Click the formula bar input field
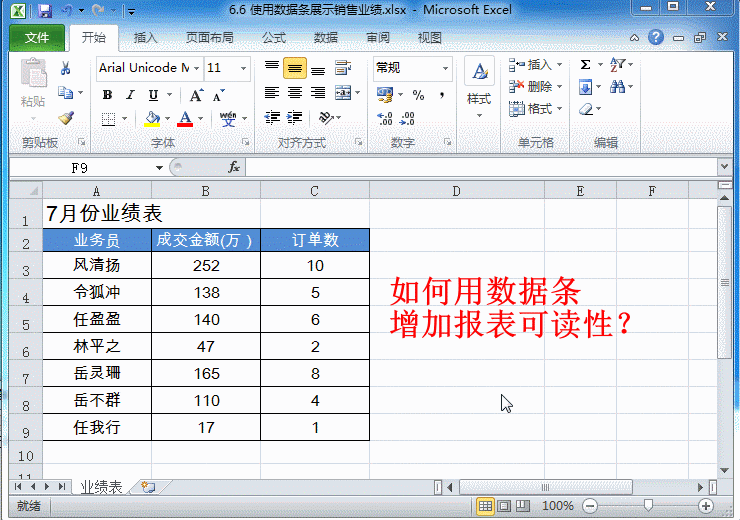Image resolution: width=740 pixels, height=520 pixels. 481,168
